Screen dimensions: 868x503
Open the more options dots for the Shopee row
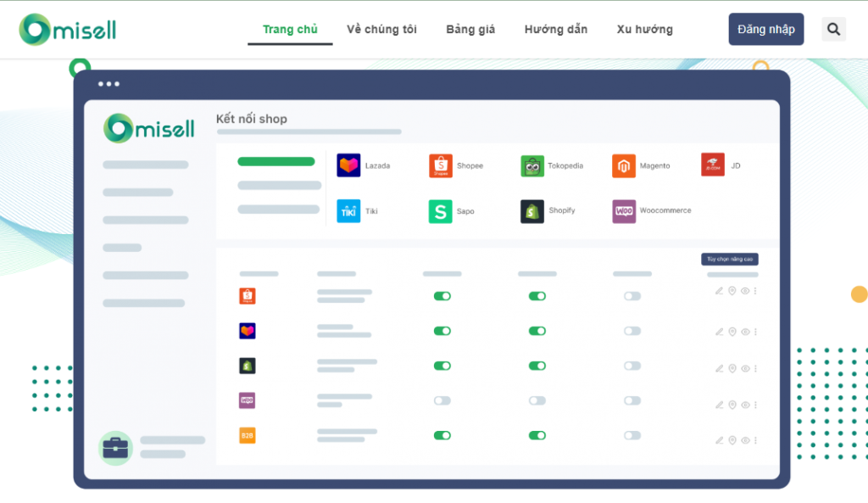[x=755, y=291]
